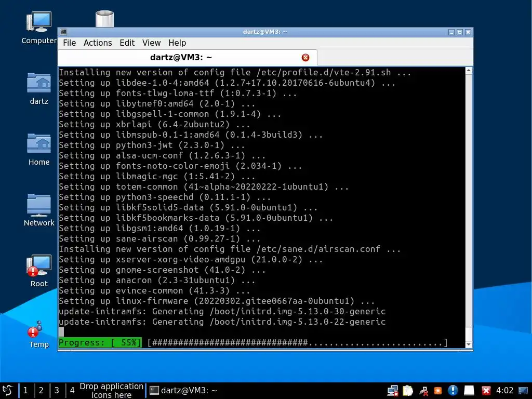
Task: Select dartz@VM3: ~ taskbar entry
Action: click(x=183, y=391)
